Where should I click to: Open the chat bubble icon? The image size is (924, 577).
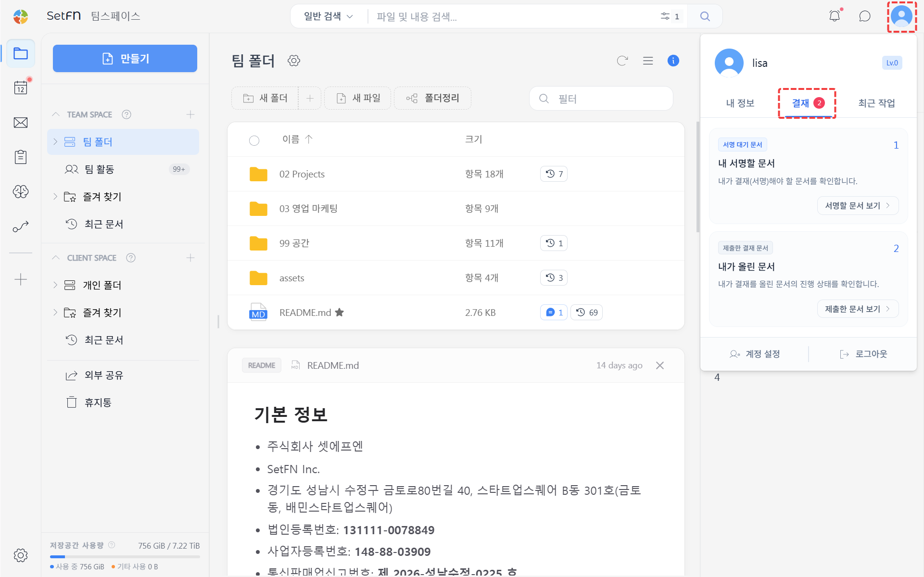865,16
